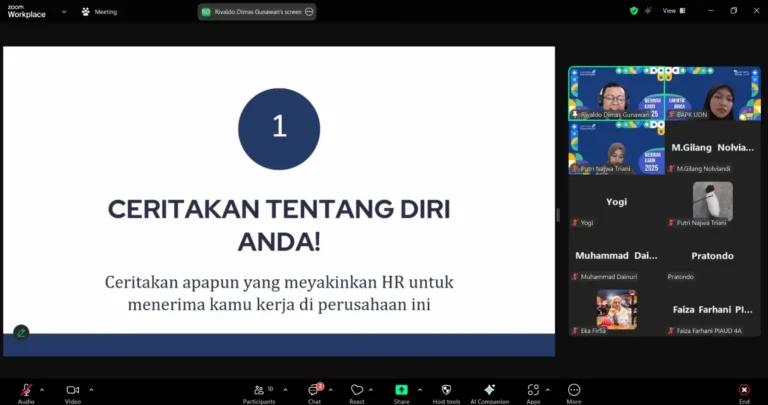Select Pratondo participant tile
The image size is (768, 405).
pos(713,256)
